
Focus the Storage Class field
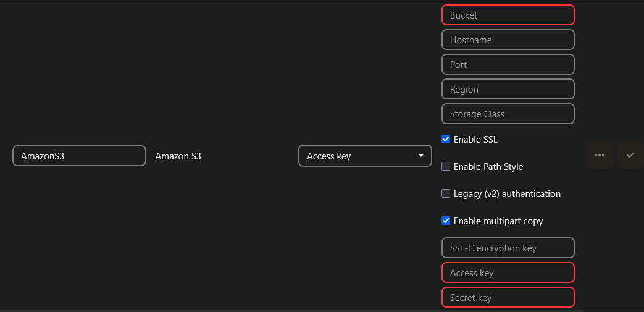pyautogui.click(x=508, y=114)
